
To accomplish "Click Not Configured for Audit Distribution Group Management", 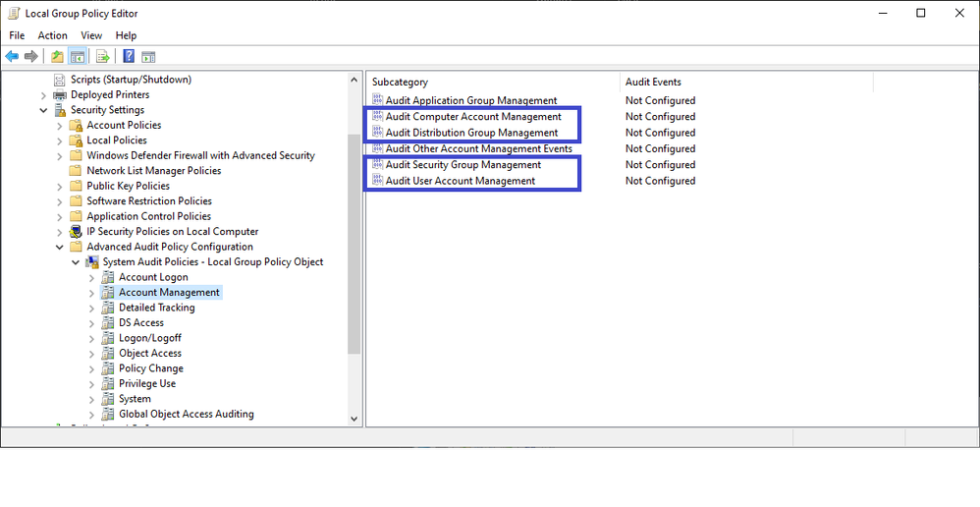I will coord(660,133).
